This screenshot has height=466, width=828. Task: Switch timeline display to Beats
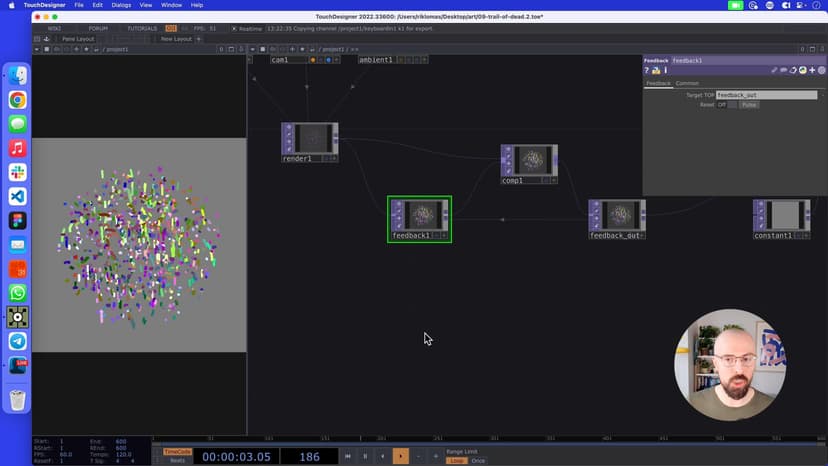pos(176,460)
